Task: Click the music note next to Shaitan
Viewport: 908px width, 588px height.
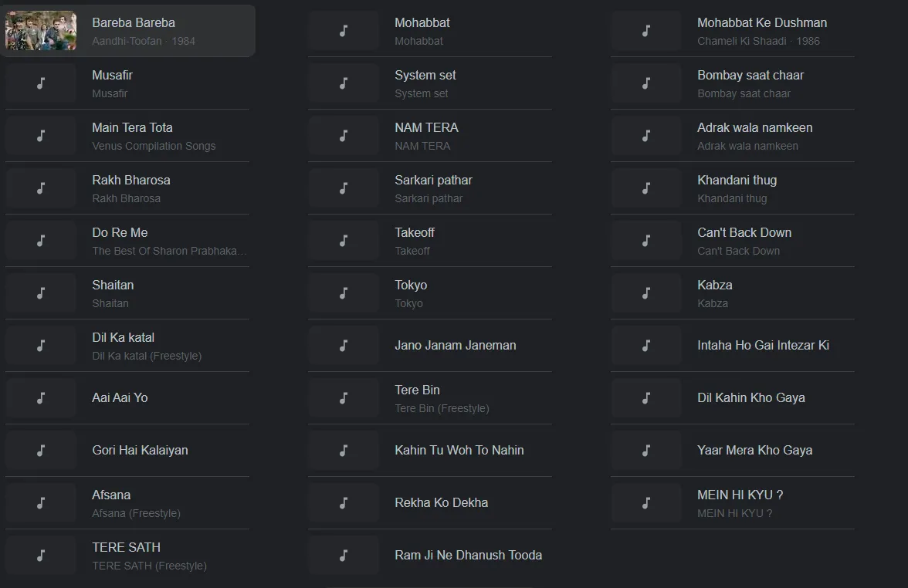Action: pyautogui.click(x=41, y=293)
